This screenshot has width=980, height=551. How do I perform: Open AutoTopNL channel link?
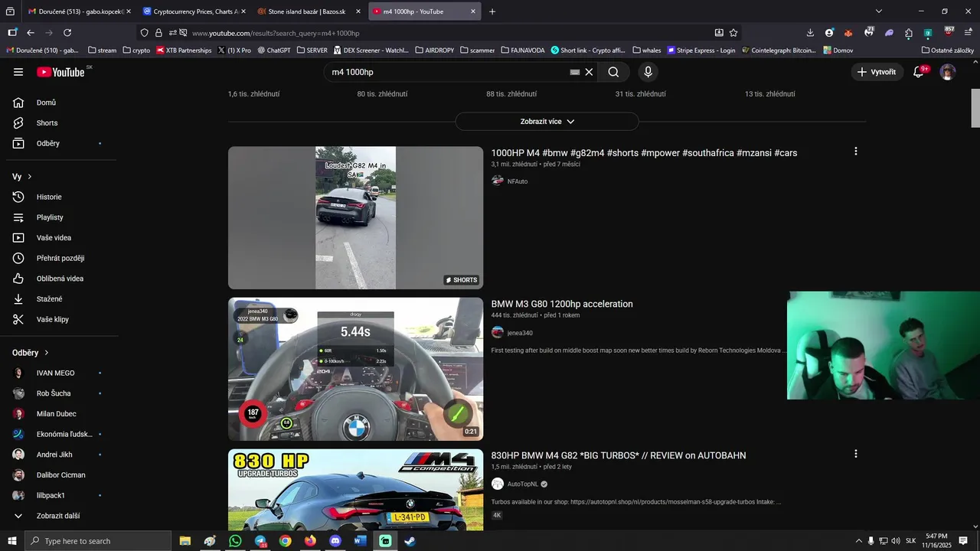(x=523, y=484)
